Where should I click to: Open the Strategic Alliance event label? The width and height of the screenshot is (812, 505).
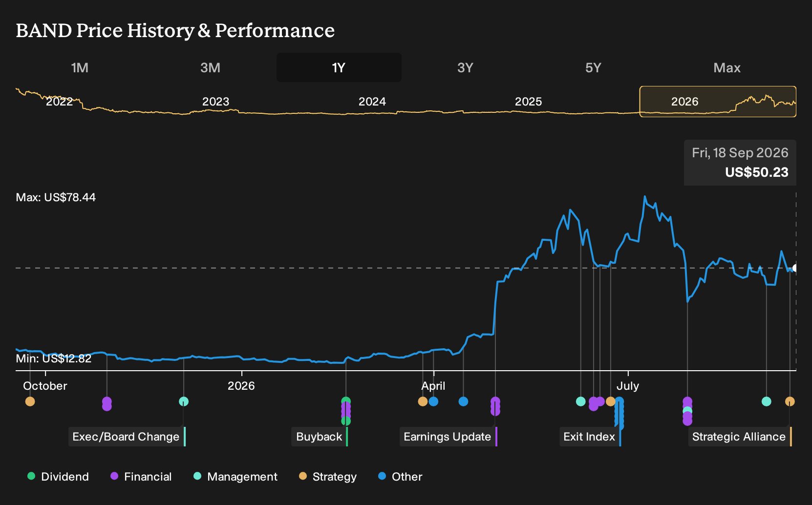pos(740,437)
